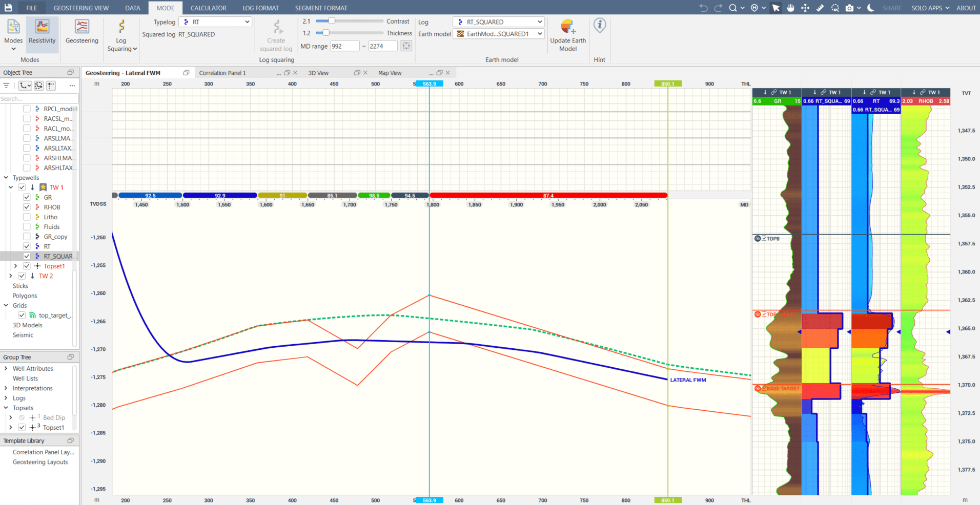This screenshot has width=980, height=505.
Task: Click the H location marker icon
Action: tap(754, 8)
